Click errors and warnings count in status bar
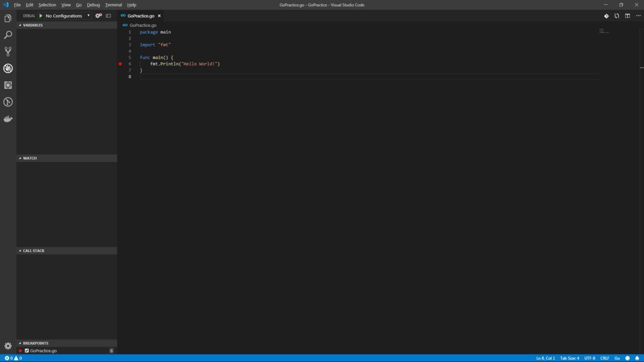 pos(13,358)
